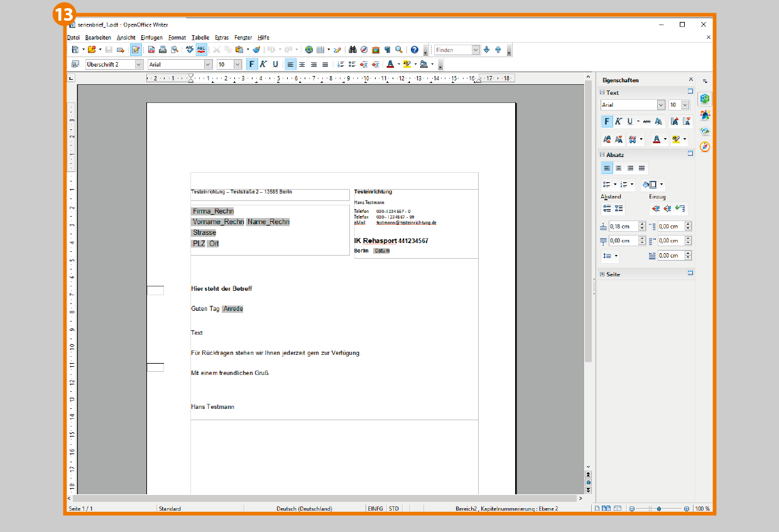Open paragraph style dropdown Überschrift 2

pyautogui.click(x=138, y=64)
